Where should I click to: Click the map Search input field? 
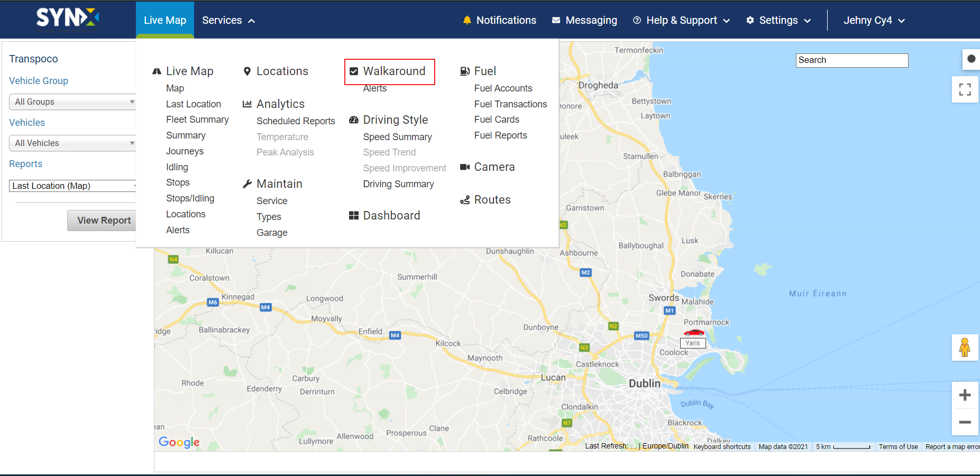[852, 60]
